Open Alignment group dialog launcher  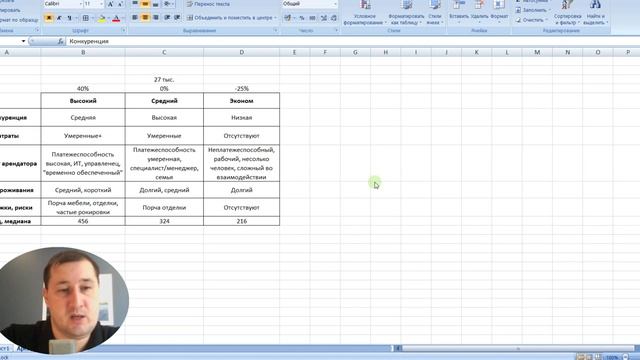(276, 30)
